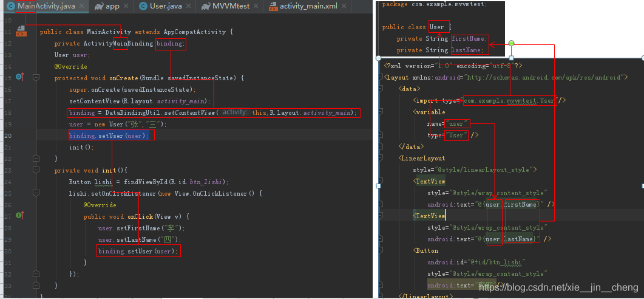Click 'binding.setUser(user);' on line 30
The height and width of the screenshot is (299, 644).
click(138, 251)
